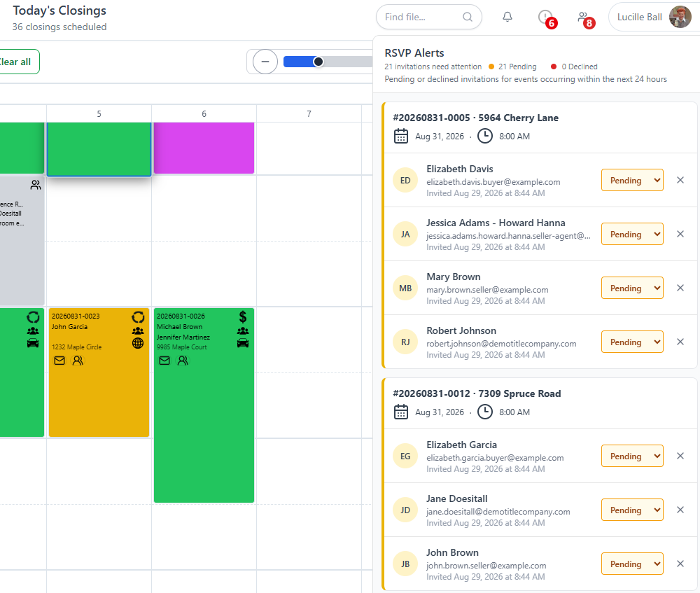Click inside the Find file search field
The width and height of the screenshot is (700, 593).
(428, 17)
